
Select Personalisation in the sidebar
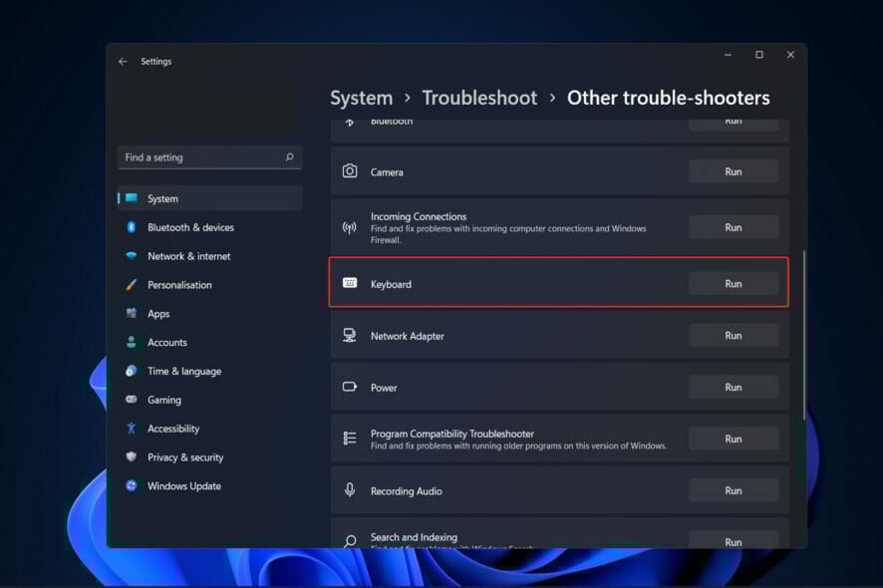179,285
